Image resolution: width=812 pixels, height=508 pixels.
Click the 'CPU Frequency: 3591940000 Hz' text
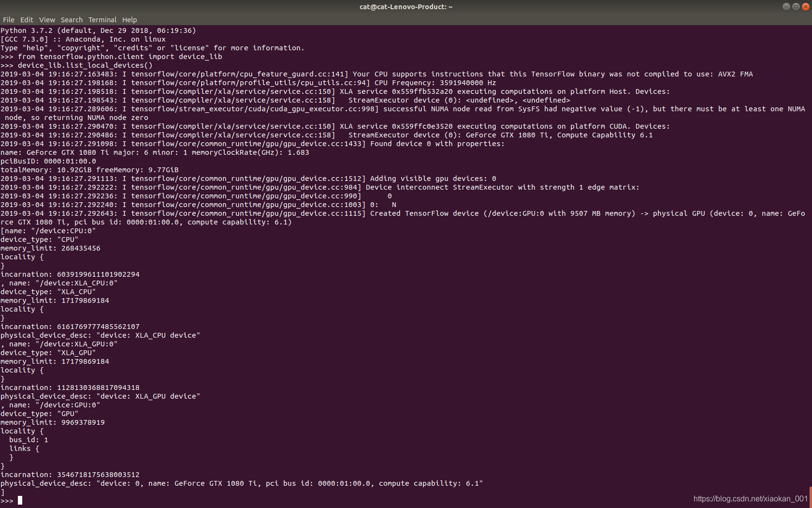(x=435, y=83)
